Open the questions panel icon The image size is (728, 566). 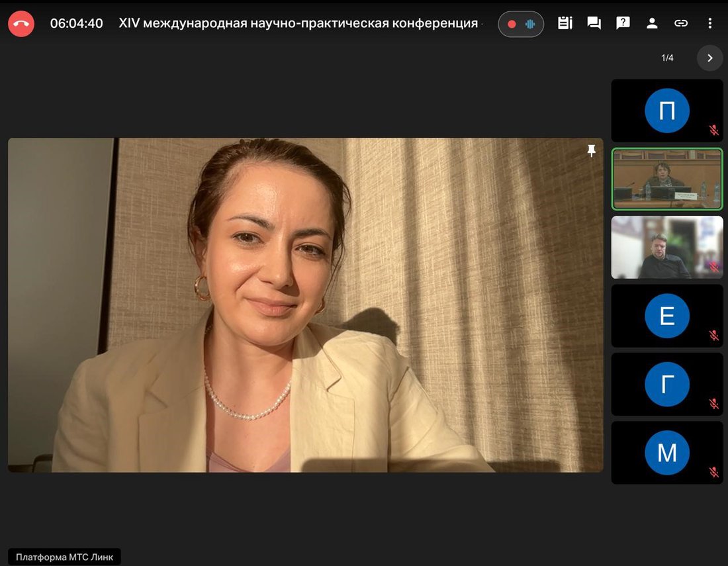[623, 23]
